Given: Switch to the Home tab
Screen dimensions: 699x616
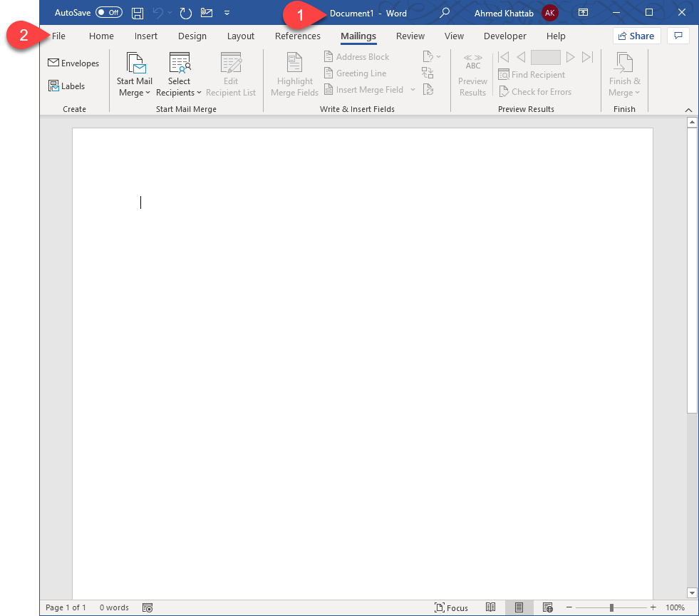Looking at the screenshot, I should coord(101,36).
